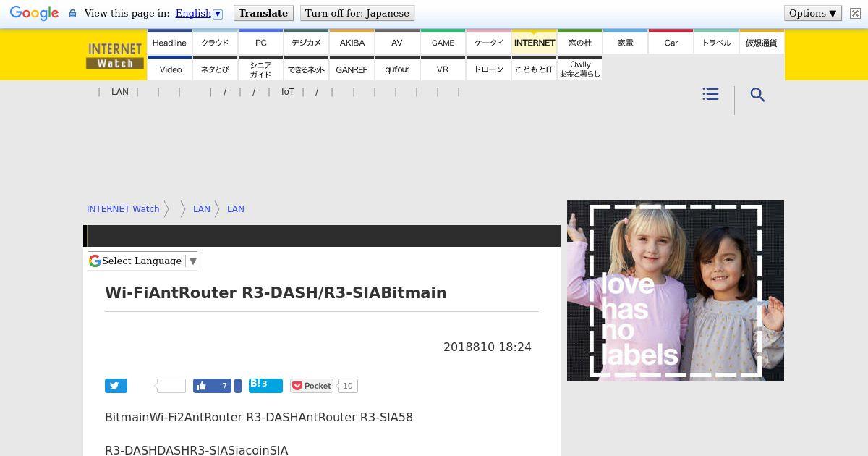Open the GANREF tab
This screenshot has height=456, width=868.
pos(352,69)
